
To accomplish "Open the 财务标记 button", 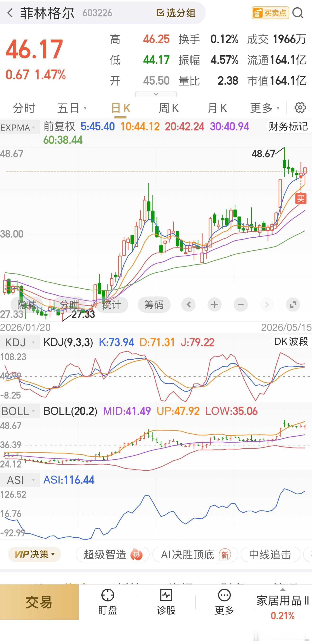I will tap(288, 126).
